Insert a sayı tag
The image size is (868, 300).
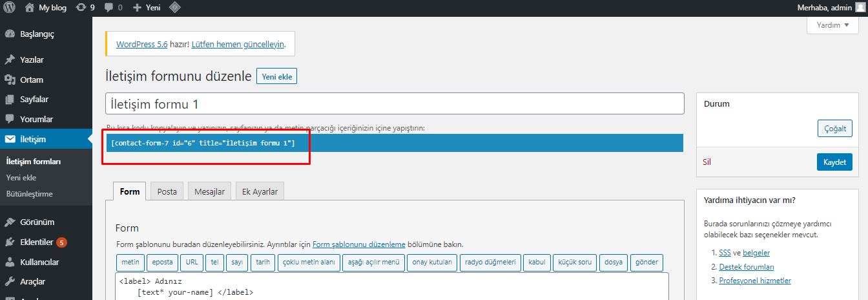[x=236, y=262]
